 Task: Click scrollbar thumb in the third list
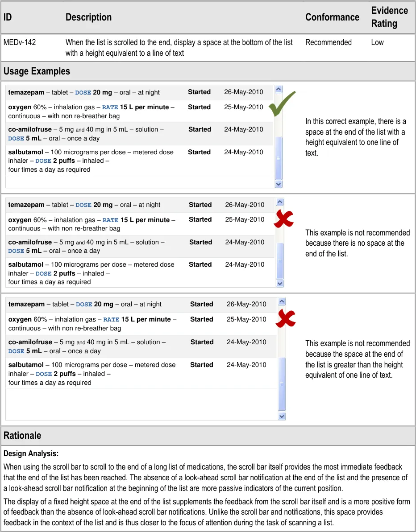(282, 384)
